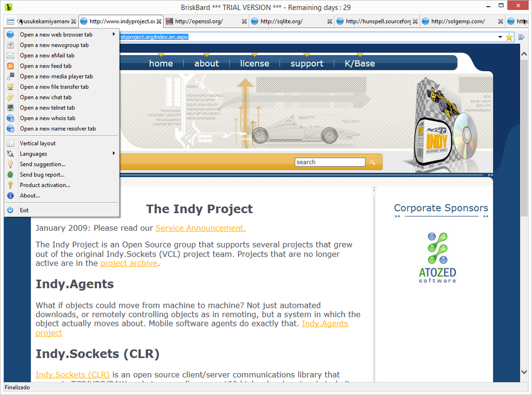This screenshot has height=395, width=532.
Task: Click the newsgroup tab icon in menu
Action: 10,45
